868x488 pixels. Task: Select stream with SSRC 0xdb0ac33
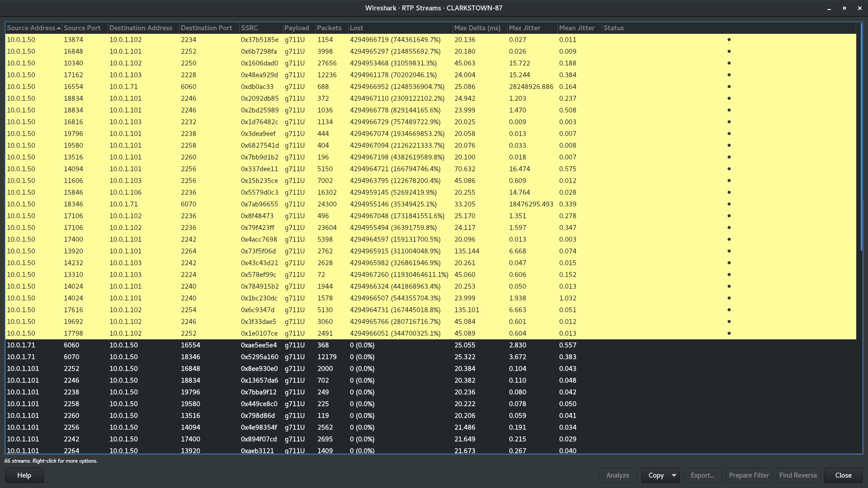[430, 87]
